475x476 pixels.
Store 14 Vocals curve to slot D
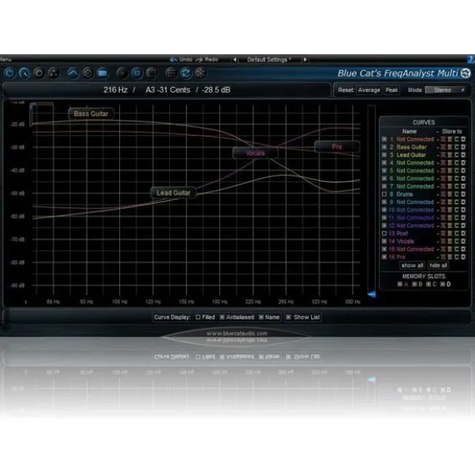point(463,242)
